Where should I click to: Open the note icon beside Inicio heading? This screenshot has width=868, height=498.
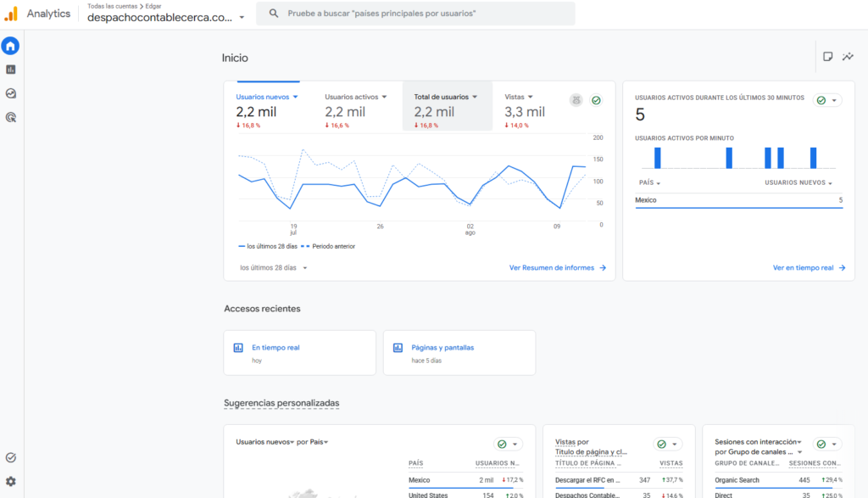click(827, 57)
